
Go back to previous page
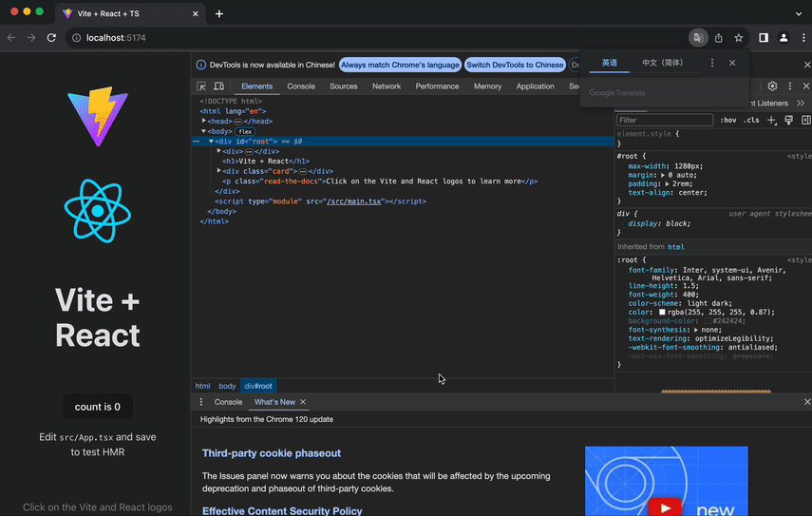pyautogui.click(x=11, y=38)
